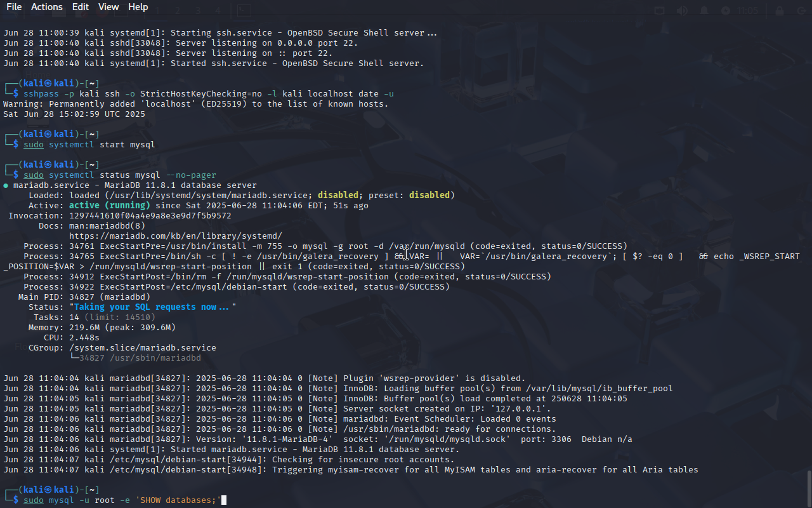Click the CPU time '2.448s'

[84, 338]
